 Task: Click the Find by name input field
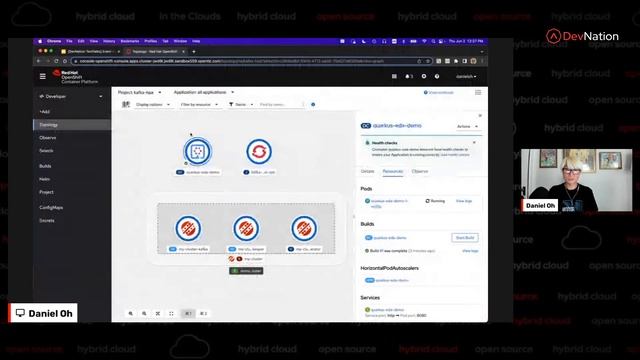(281, 104)
